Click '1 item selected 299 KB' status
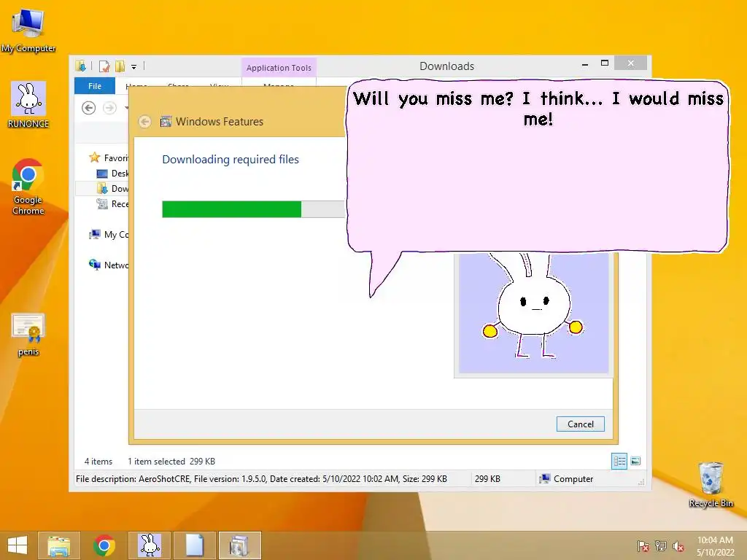This screenshot has height=560, width=747. [171, 462]
